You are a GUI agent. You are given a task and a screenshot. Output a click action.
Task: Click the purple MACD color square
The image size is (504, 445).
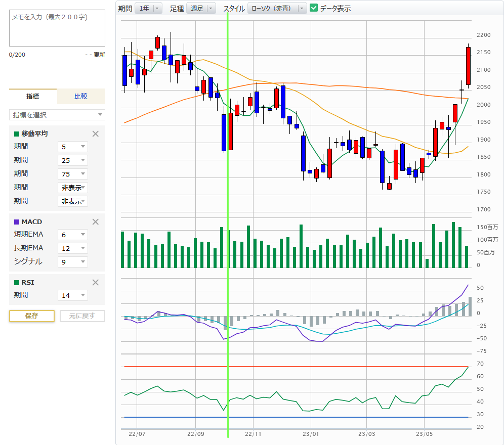(x=17, y=222)
